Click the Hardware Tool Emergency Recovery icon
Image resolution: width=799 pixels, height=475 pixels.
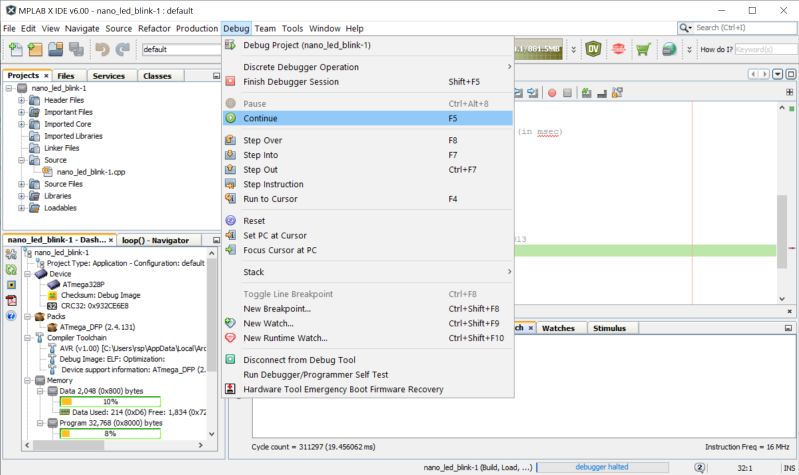[x=230, y=389]
